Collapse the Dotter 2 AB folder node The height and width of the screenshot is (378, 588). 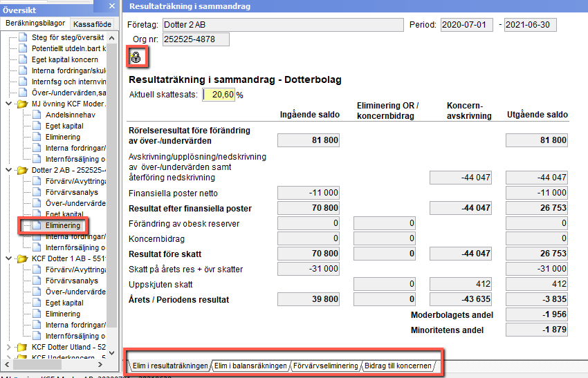pyautogui.click(x=9, y=170)
